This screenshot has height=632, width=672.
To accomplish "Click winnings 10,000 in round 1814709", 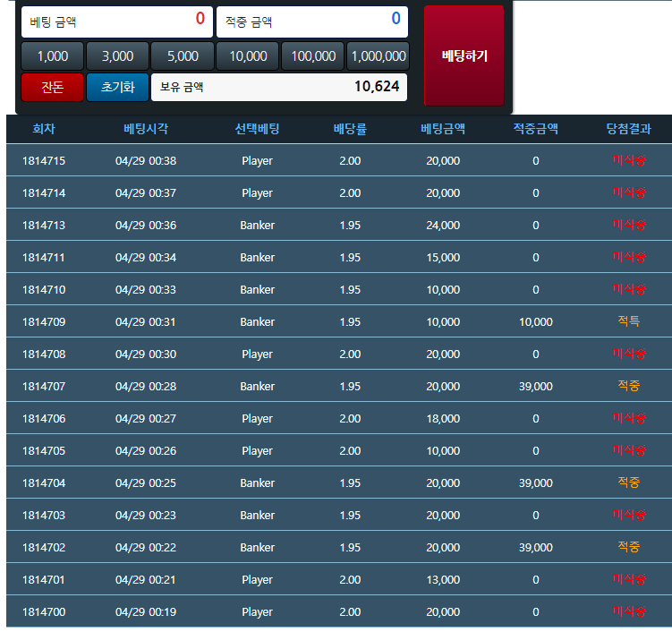I will (536, 321).
